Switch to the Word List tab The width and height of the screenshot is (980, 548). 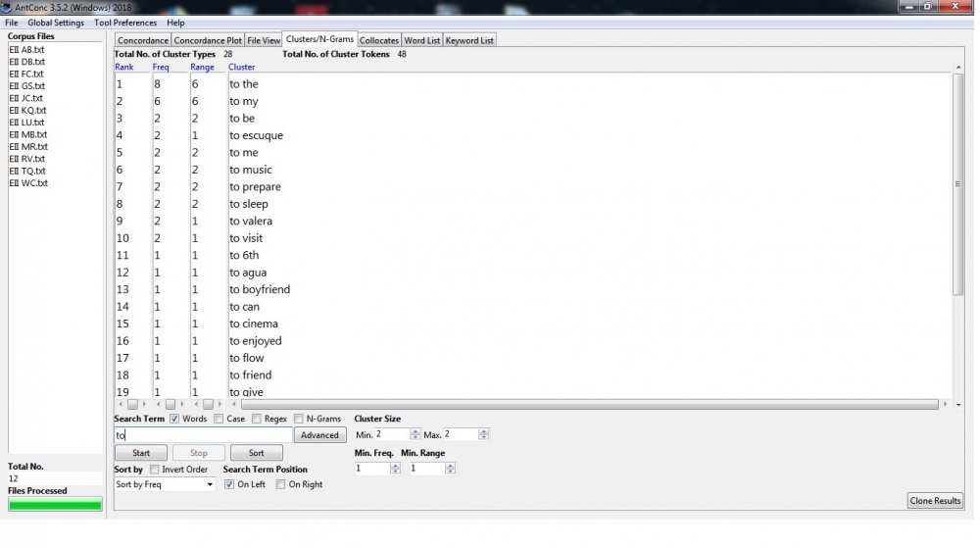pos(421,40)
